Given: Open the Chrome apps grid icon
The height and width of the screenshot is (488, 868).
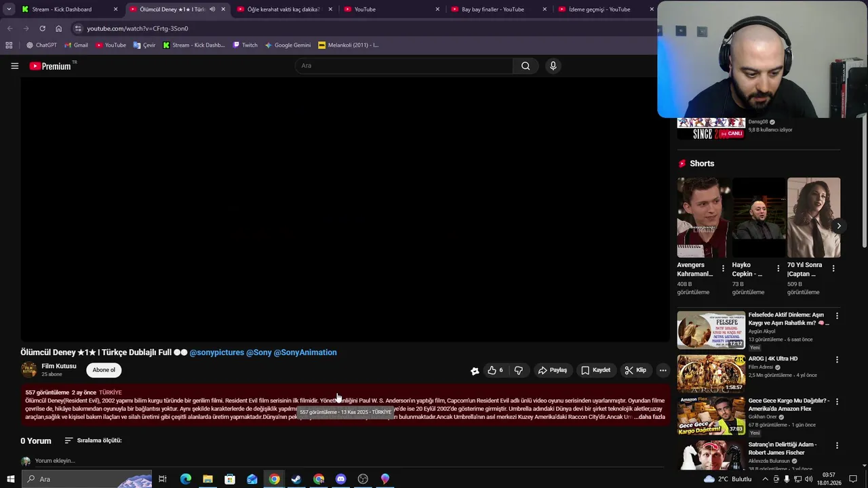Looking at the screenshot, I should [x=9, y=45].
